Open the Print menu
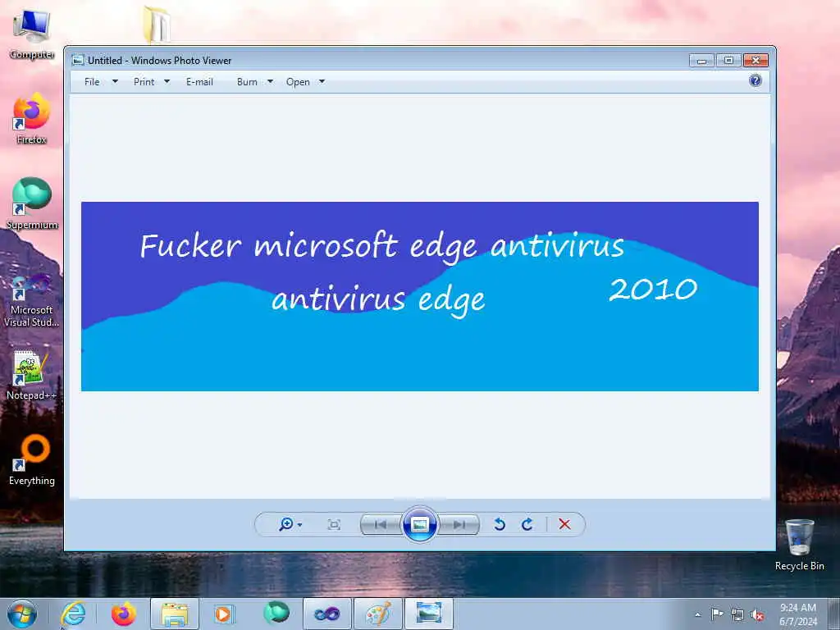Viewport: 840px width, 630px height. [144, 82]
